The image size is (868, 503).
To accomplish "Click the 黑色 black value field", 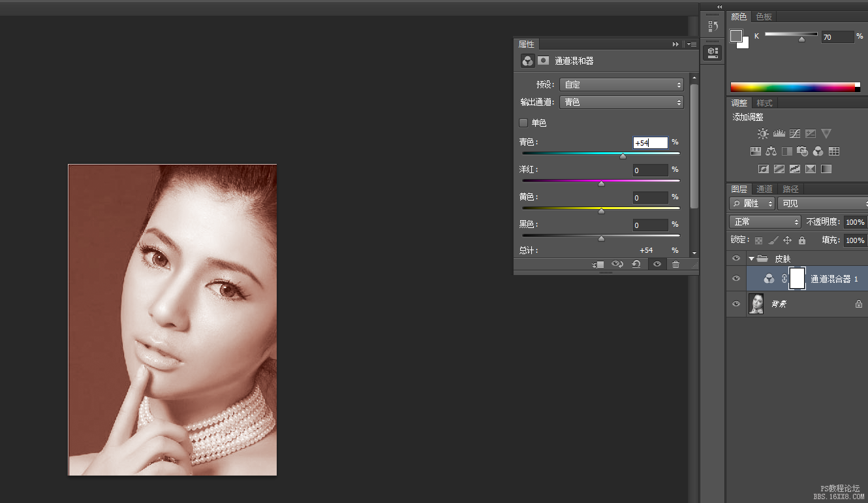I will (x=651, y=225).
